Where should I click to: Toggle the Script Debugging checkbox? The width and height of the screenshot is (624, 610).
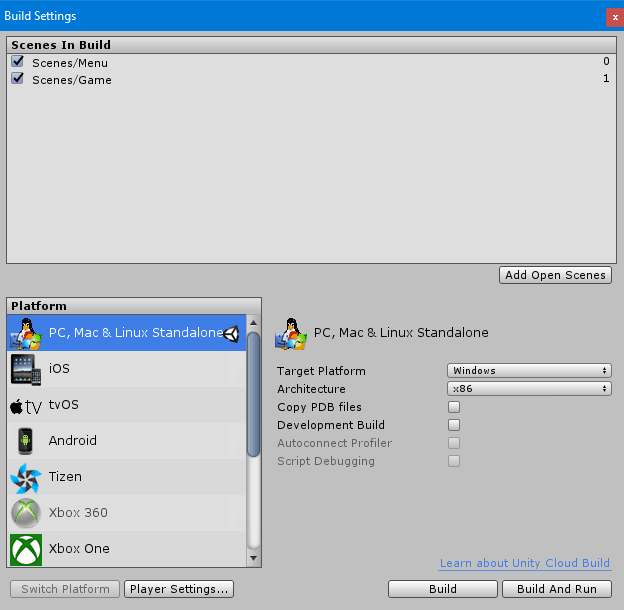coord(454,461)
